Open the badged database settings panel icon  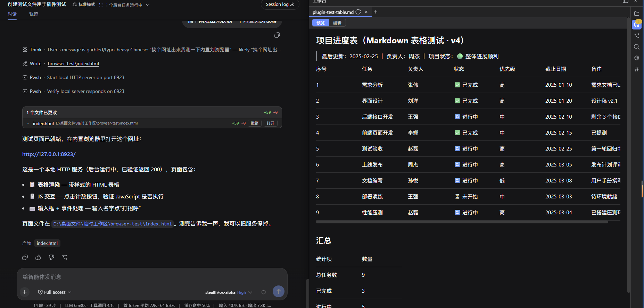tap(636, 25)
